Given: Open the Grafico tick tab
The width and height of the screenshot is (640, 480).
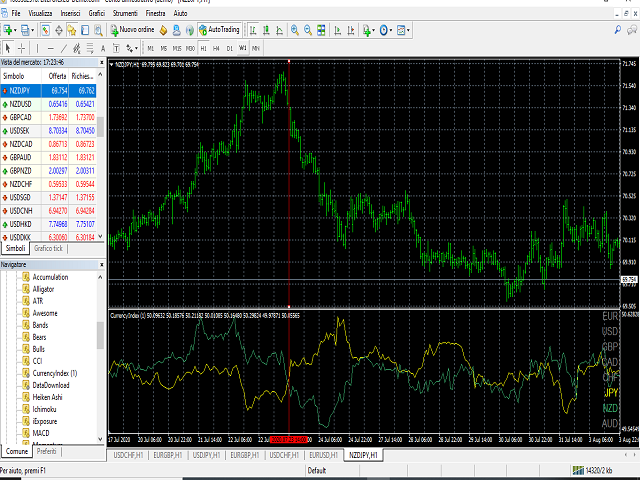Looking at the screenshot, I should coord(48,248).
